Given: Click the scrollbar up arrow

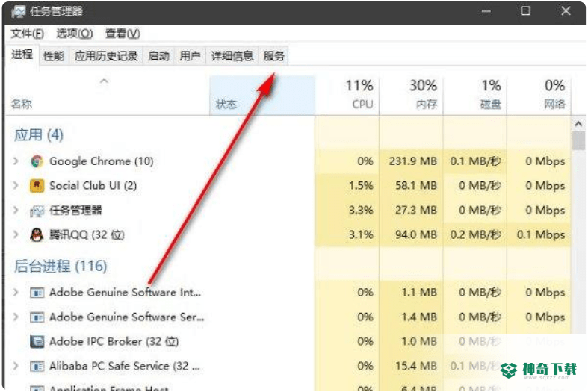Looking at the screenshot, I should pyautogui.click(x=578, y=124).
